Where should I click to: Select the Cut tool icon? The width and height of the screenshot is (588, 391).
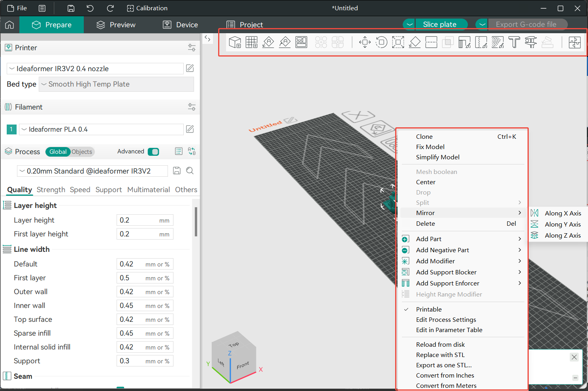[431, 42]
